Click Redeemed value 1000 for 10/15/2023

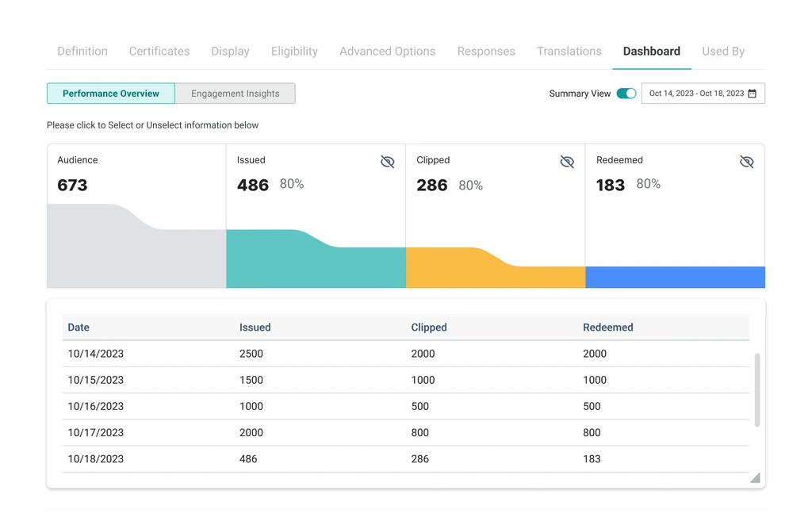595,380
